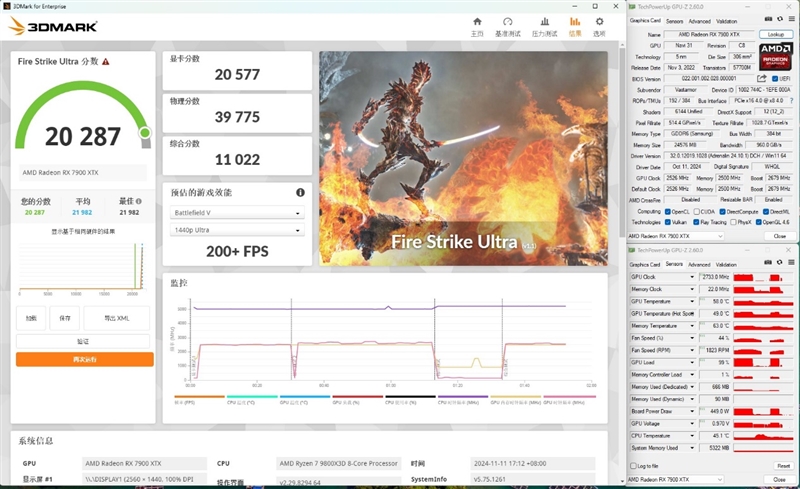The height and width of the screenshot is (489, 800).
Task: Open the stress tests icon in 3DMark
Action: (544, 22)
